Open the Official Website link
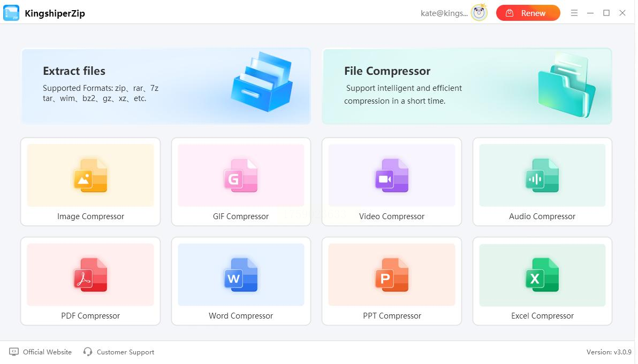 (41, 352)
